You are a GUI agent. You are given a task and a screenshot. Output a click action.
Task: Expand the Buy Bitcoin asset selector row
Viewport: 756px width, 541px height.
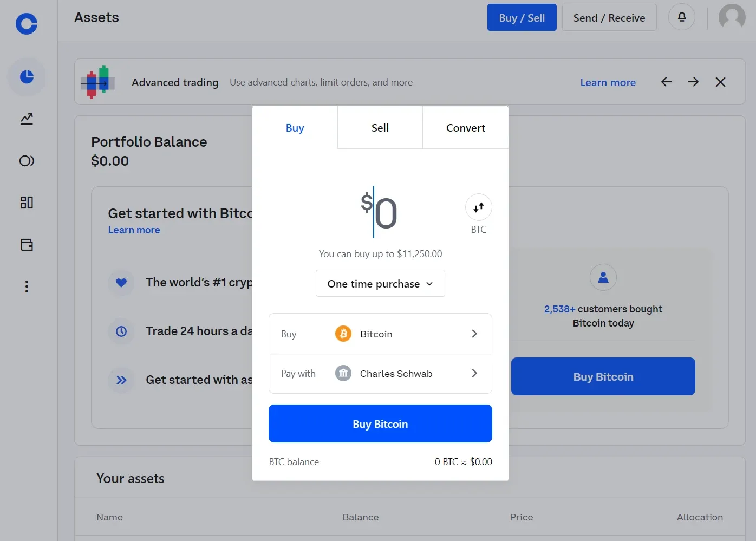(380, 334)
